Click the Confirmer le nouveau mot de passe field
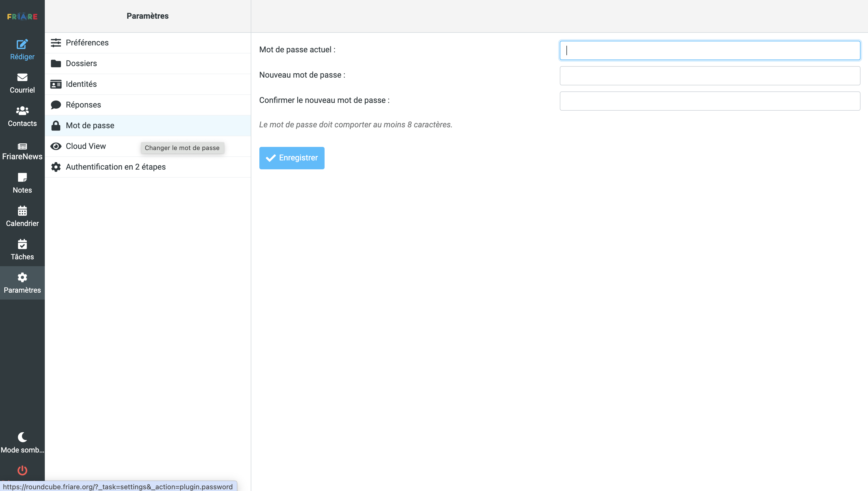This screenshot has height=491, width=868. tap(710, 101)
